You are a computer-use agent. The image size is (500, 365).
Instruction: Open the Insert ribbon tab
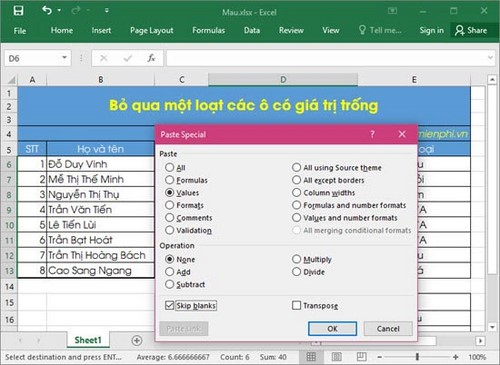point(101,30)
